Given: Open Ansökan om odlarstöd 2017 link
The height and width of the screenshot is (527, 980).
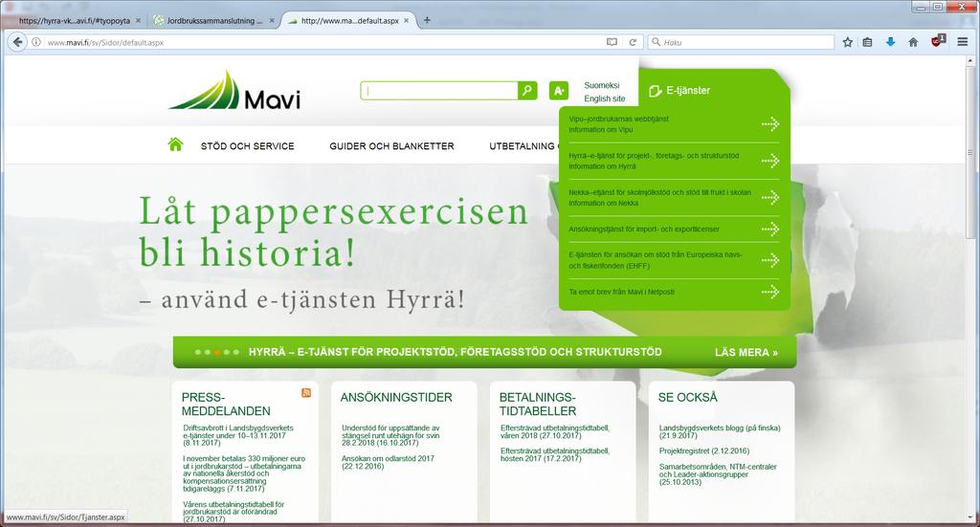Looking at the screenshot, I should coord(388,462).
